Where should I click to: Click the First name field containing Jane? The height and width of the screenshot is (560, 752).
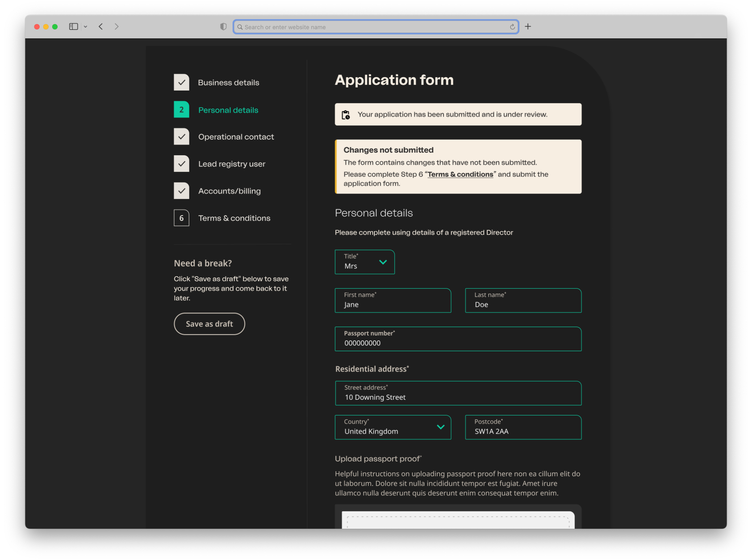pos(393,300)
